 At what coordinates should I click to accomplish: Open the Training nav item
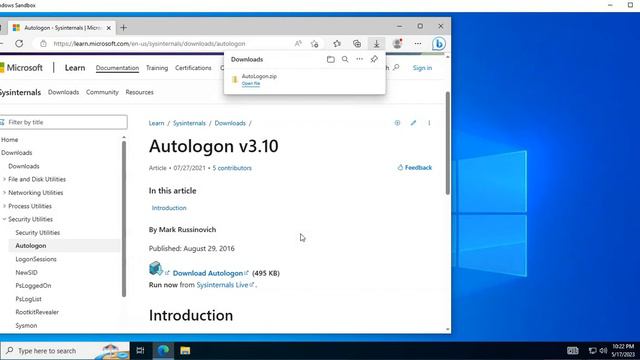[x=157, y=68]
